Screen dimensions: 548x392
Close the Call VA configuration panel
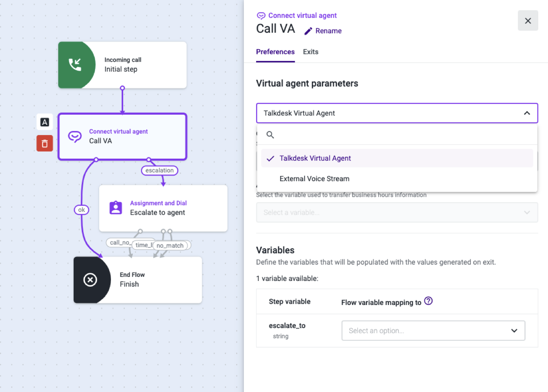528,21
